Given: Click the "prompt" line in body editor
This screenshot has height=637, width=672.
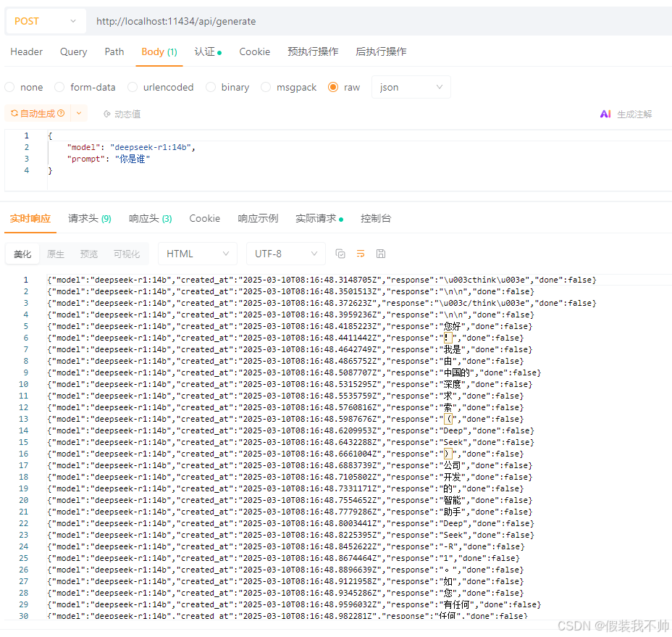Looking at the screenshot, I should tap(109, 159).
